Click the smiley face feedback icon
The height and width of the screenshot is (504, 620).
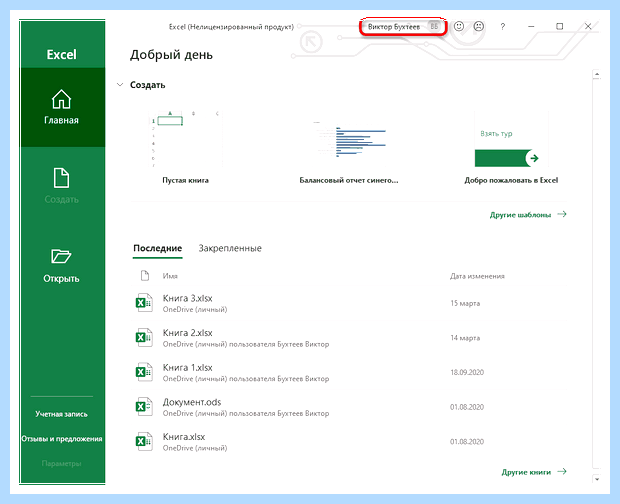459,26
